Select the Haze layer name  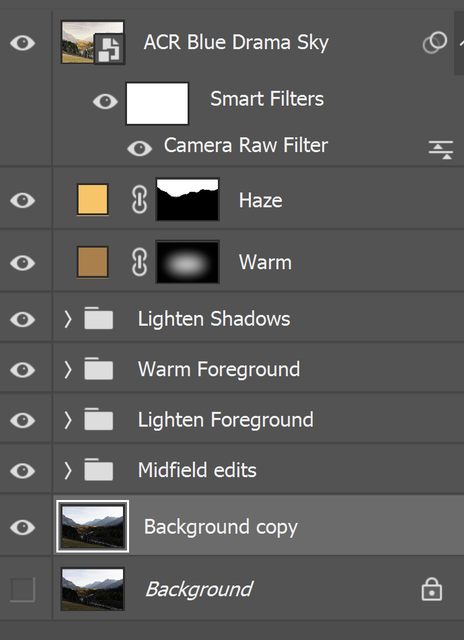(260, 200)
